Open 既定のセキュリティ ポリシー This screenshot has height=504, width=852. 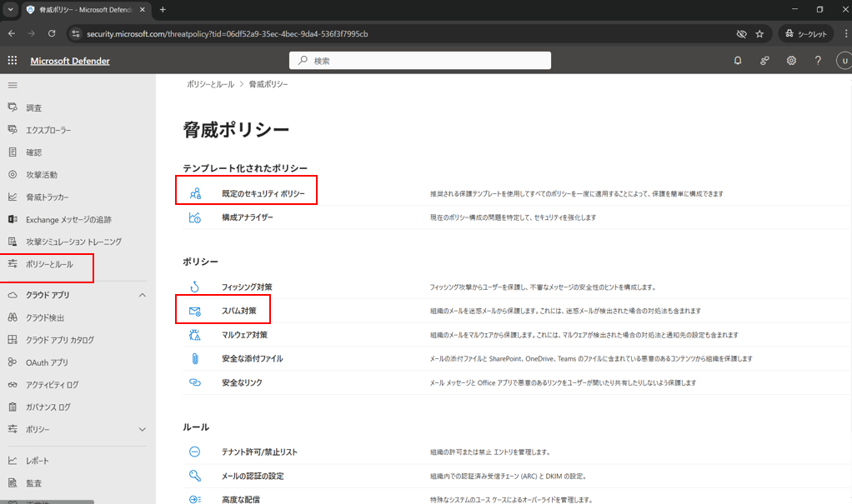tap(263, 193)
